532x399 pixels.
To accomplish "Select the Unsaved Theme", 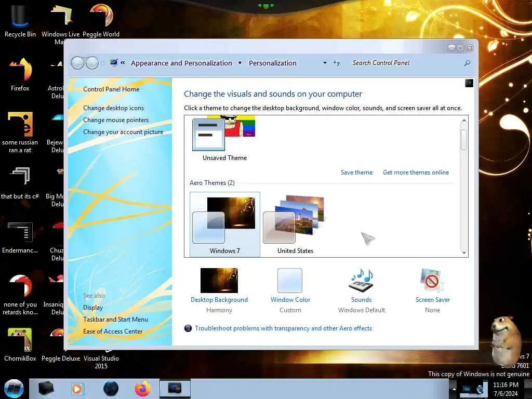I will click(x=224, y=139).
